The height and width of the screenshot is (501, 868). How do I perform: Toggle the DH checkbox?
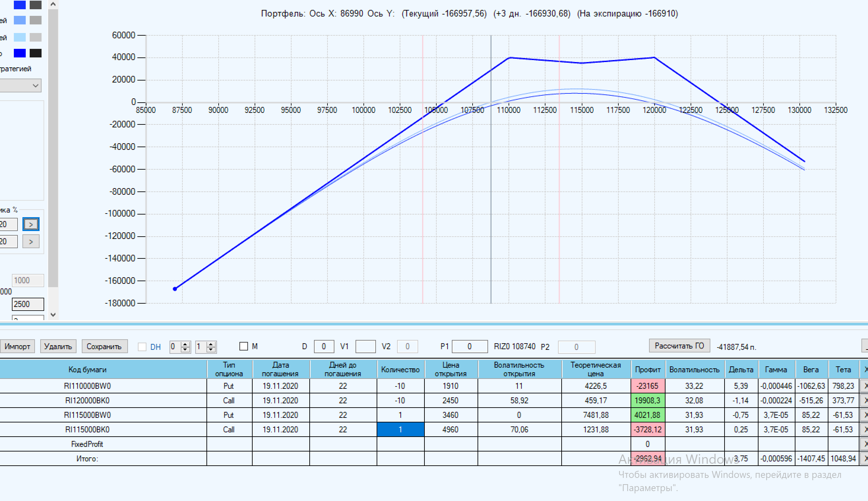coord(142,347)
